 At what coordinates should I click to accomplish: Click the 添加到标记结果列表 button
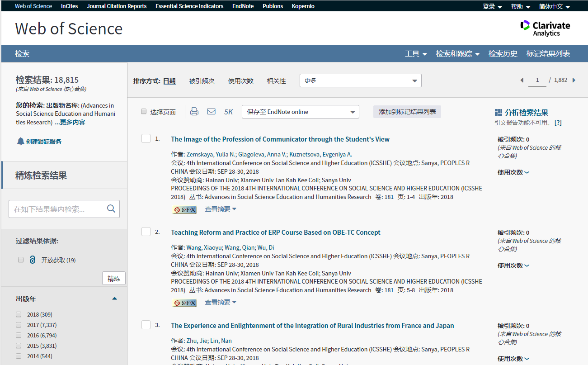[x=407, y=112]
